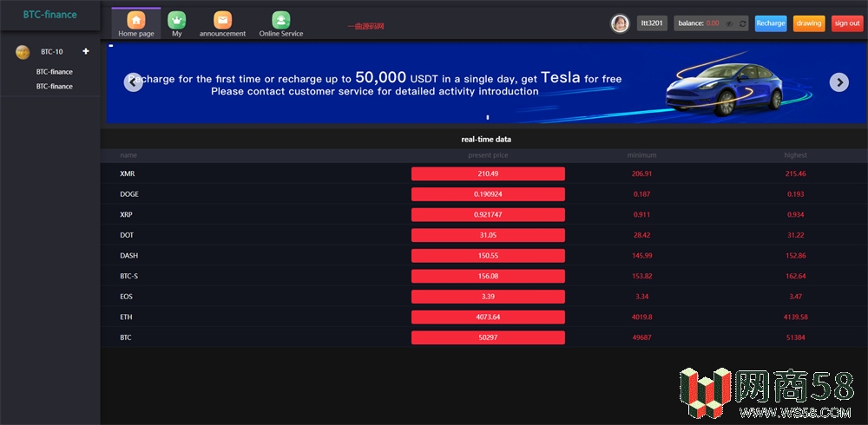Image resolution: width=868 pixels, height=425 pixels.
Task: Click the XRP present price 0.921747
Action: point(488,215)
